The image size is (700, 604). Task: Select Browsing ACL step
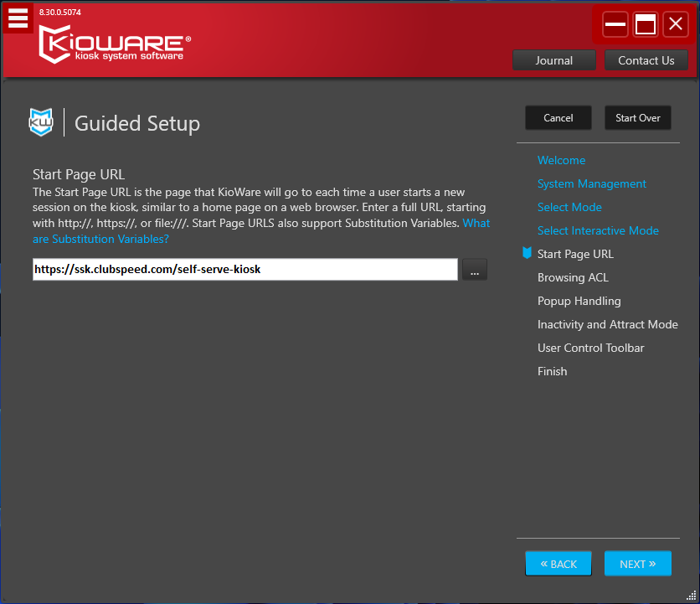coord(573,277)
